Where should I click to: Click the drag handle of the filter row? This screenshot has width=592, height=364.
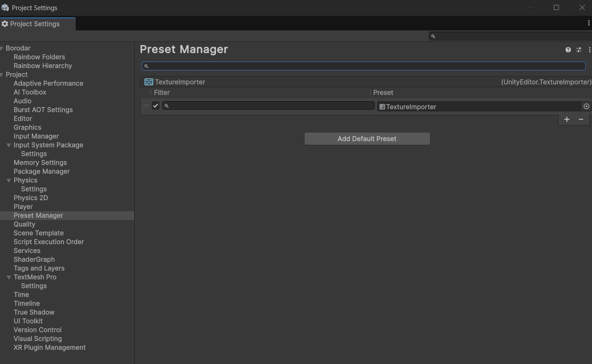pyautogui.click(x=146, y=106)
